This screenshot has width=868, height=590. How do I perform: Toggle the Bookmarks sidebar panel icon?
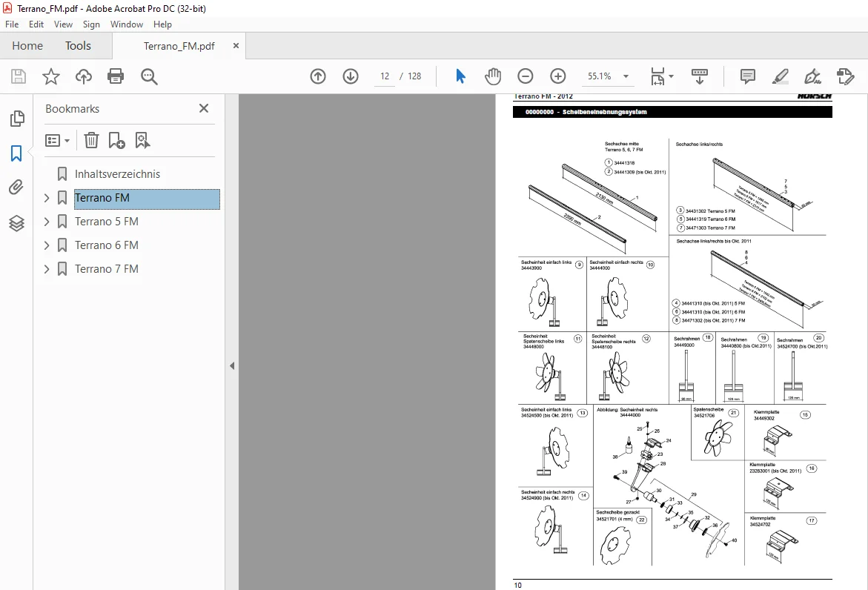(16, 153)
